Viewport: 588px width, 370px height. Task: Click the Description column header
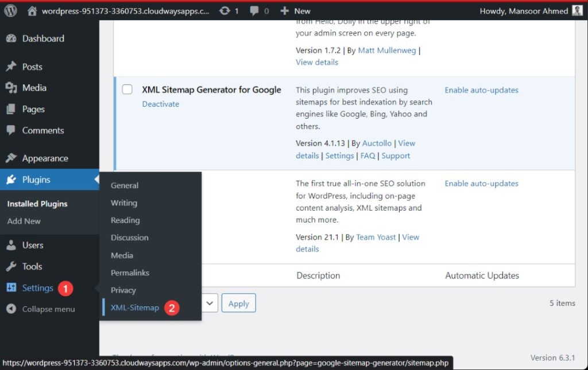[x=318, y=275]
